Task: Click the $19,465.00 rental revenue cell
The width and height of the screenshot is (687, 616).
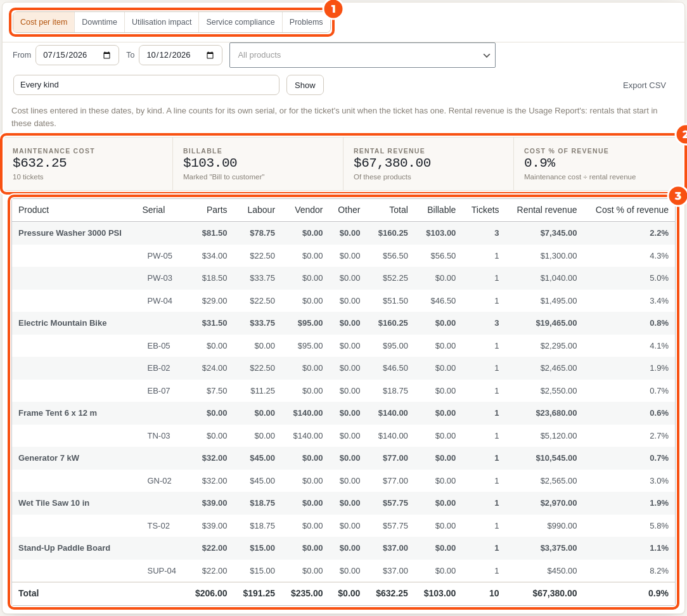Action: (x=556, y=323)
